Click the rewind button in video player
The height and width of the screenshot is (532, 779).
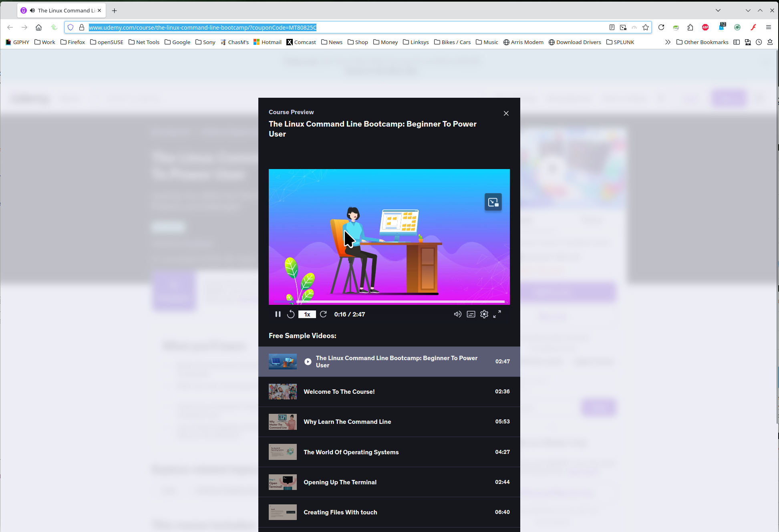[291, 314]
